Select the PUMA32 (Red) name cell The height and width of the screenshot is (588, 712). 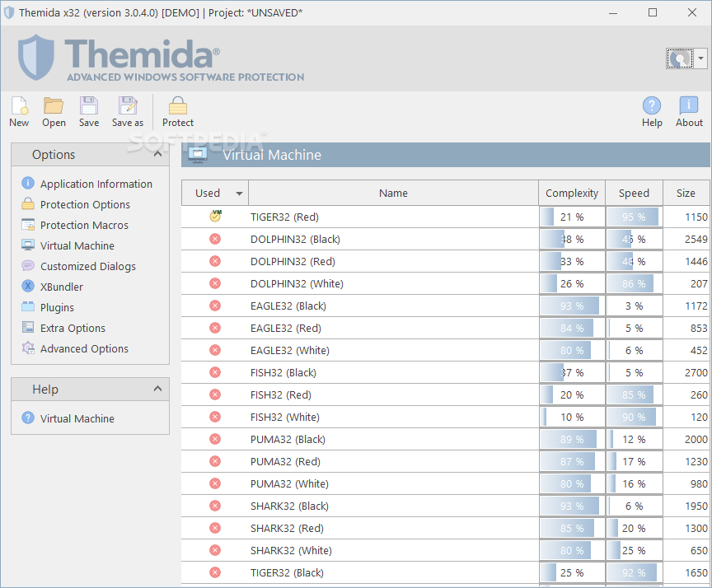click(x=393, y=461)
